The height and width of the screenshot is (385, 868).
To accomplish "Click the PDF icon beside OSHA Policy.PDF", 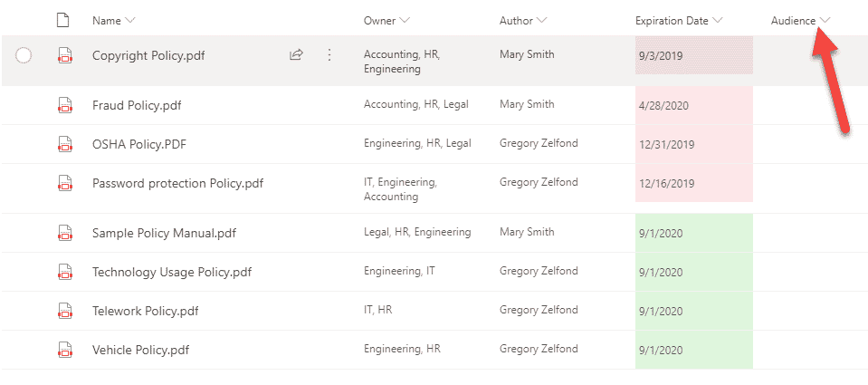I will pos(65,144).
